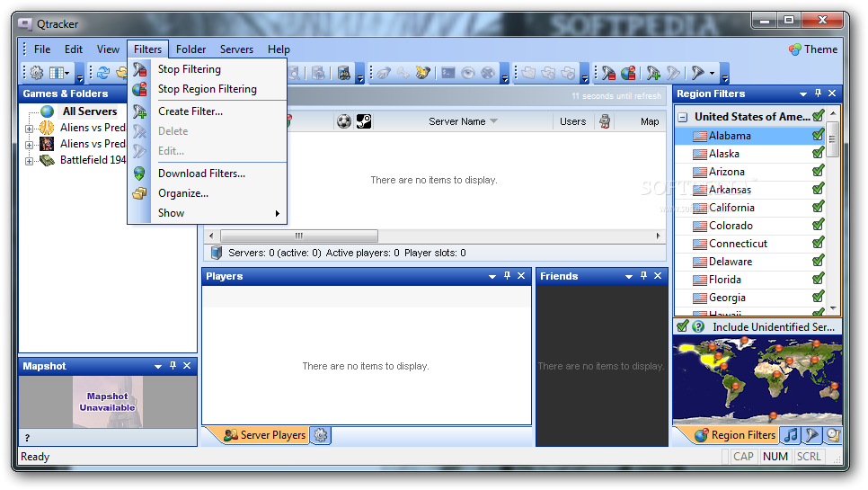Viewport: 868px width, 490px height.
Task: Click the Map column header
Action: 650,121
